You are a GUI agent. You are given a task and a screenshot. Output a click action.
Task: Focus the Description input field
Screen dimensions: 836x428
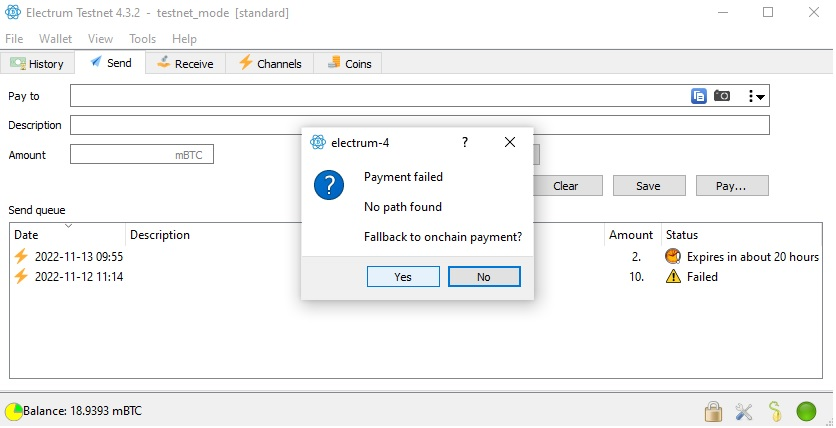pyautogui.click(x=420, y=125)
